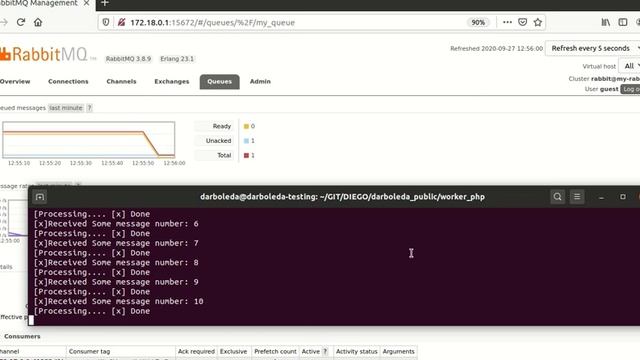Image resolution: width=640 pixels, height=360 pixels.
Task: Open the terminal search icon
Action: tap(557, 197)
